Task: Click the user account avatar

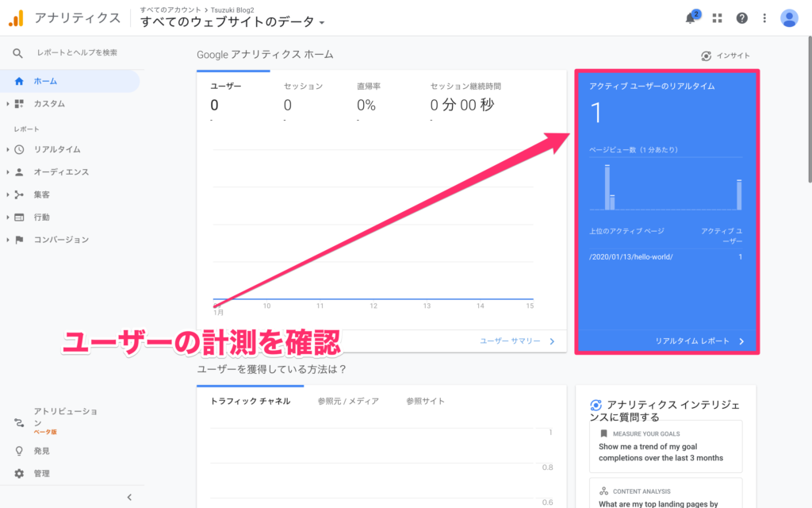Action: [789, 18]
